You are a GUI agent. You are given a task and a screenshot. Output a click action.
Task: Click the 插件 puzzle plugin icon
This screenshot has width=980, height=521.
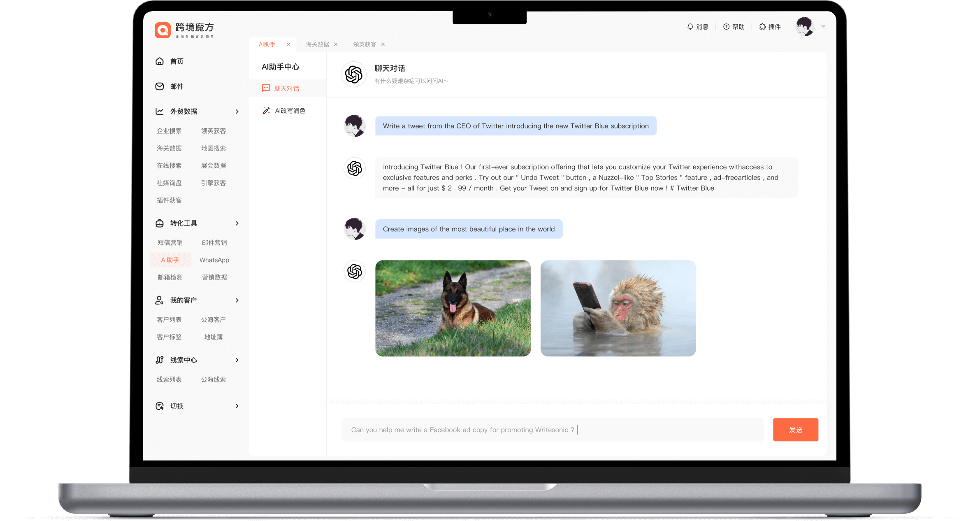point(762,27)
